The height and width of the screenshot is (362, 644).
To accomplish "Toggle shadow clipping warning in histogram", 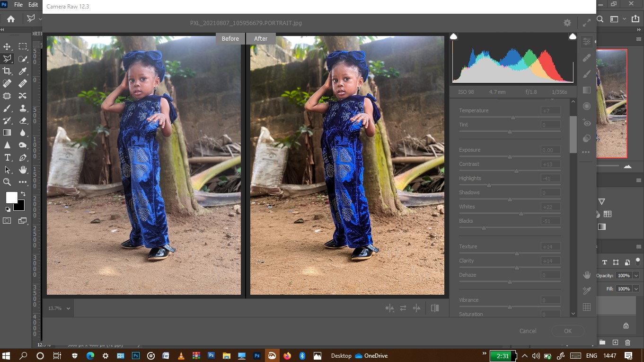I will (453, 36).
